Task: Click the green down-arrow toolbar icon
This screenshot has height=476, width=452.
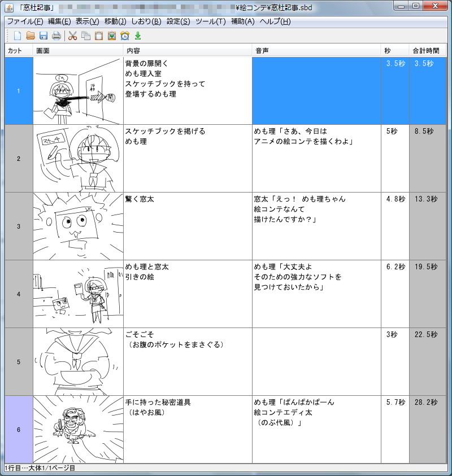Action: coord(138,35)
